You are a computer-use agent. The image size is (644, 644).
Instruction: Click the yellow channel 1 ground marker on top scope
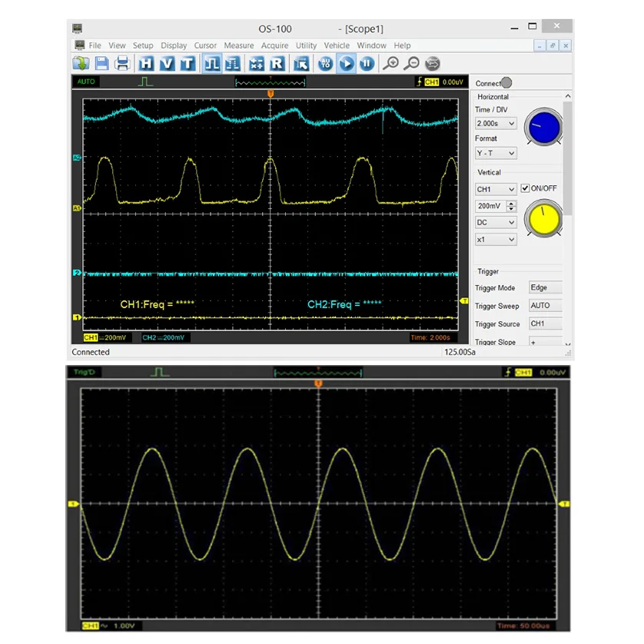pyautogui.click(x=77, y=317)
